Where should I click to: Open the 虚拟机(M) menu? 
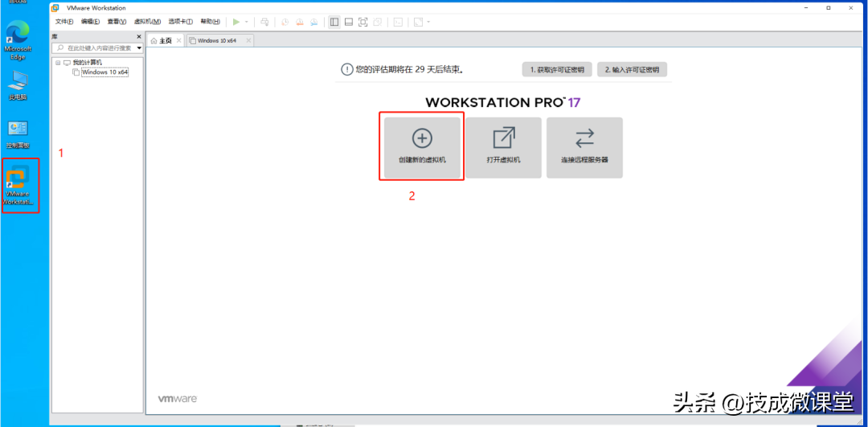click(147, 22)
